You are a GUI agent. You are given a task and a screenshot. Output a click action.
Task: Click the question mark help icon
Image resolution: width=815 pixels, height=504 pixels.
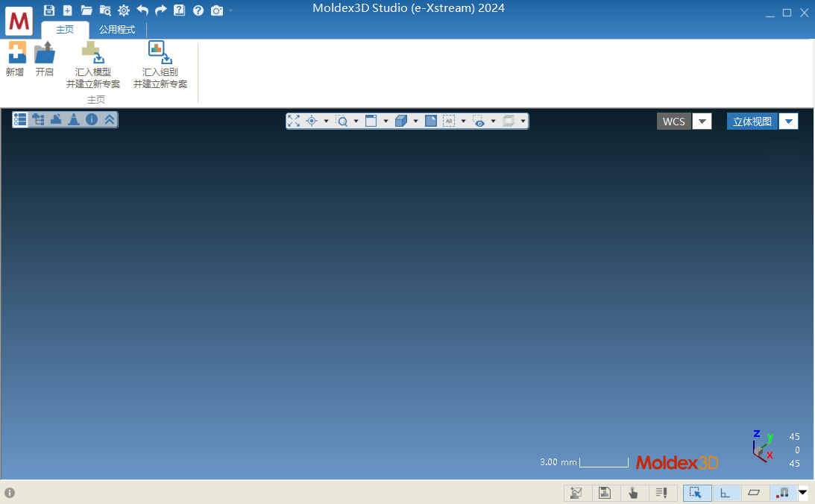point(198,10)
